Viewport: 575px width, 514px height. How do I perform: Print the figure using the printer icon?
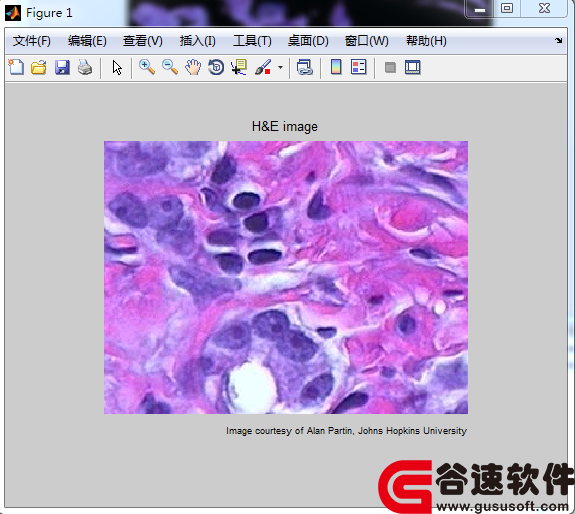pos(85,67)
